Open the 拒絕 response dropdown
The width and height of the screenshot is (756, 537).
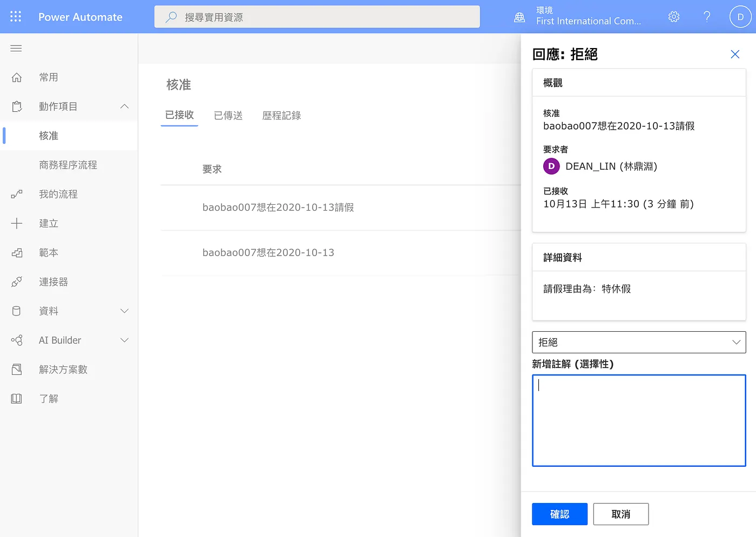[x=639, y=342]
